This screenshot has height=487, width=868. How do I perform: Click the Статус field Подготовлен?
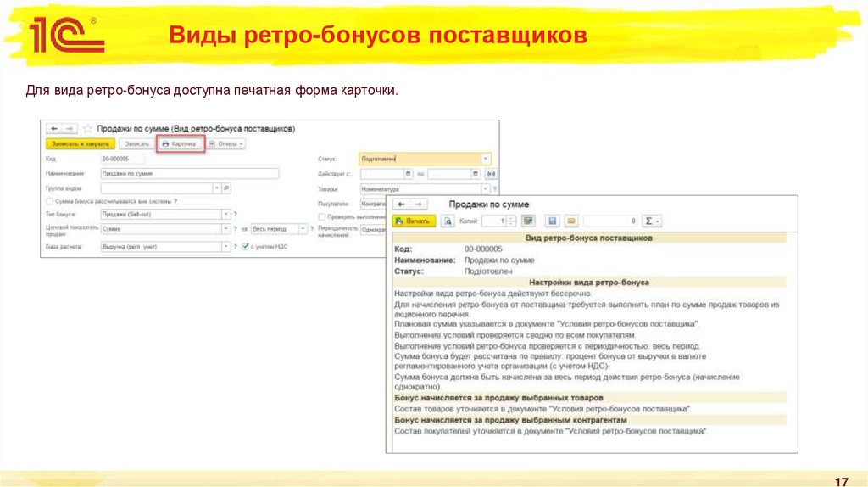[x=420, y=159]
